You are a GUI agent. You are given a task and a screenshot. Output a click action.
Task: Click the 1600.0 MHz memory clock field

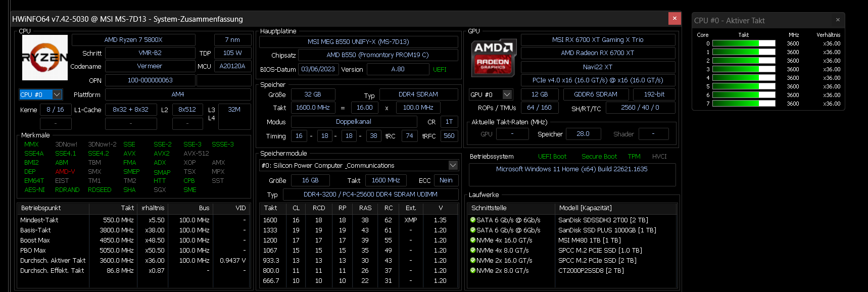[x=313, y=108]
